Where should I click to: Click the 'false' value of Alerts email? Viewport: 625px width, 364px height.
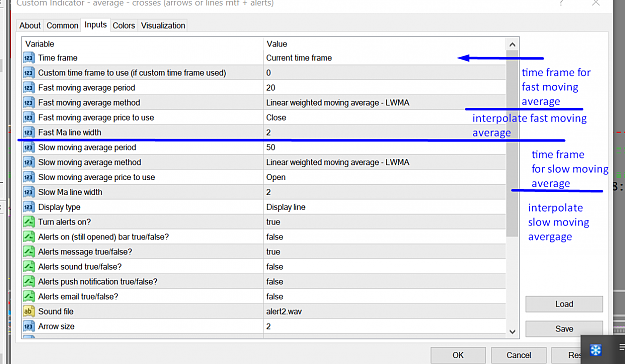(275, 297)
